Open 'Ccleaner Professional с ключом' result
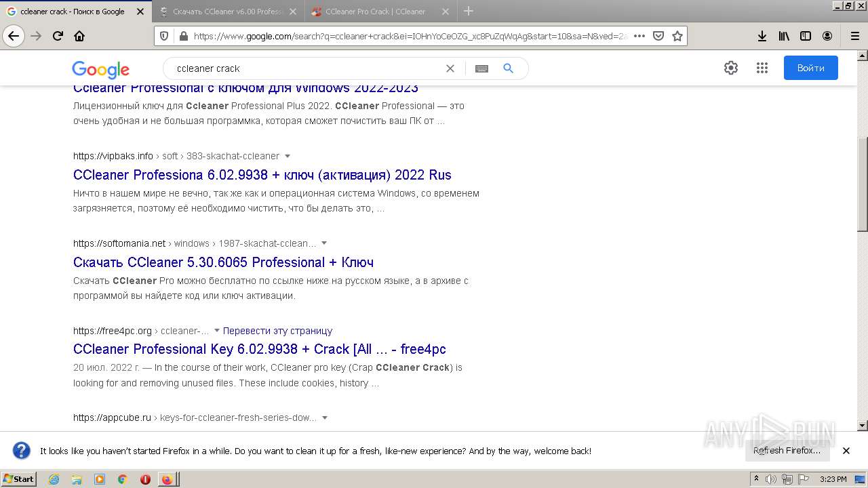Image resolution: width=868 pixels, height=488 pixels. [x=245, y=88]
